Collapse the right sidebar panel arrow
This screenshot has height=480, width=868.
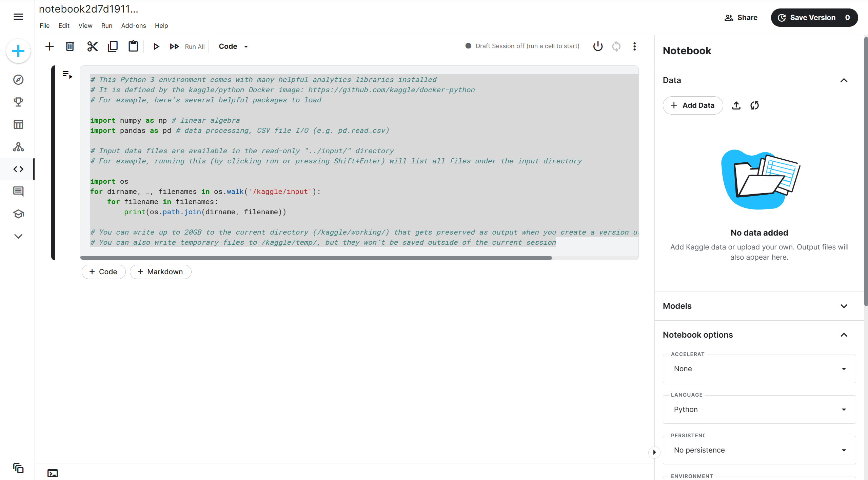tap(654, 452)
